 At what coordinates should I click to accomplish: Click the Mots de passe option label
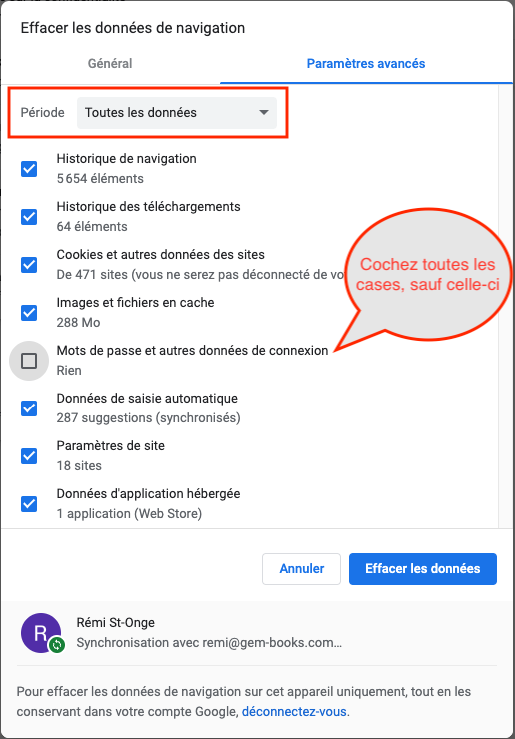(192, 351)
